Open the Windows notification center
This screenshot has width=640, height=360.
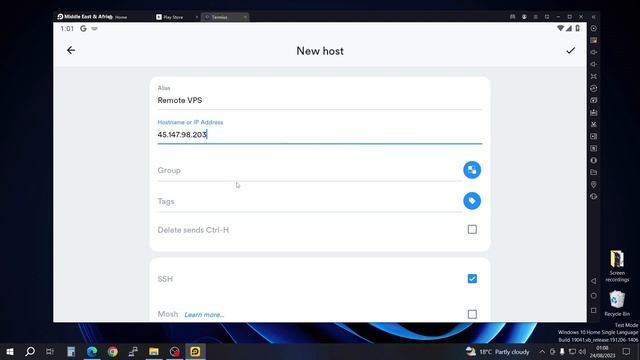click(x=626, y=351)
